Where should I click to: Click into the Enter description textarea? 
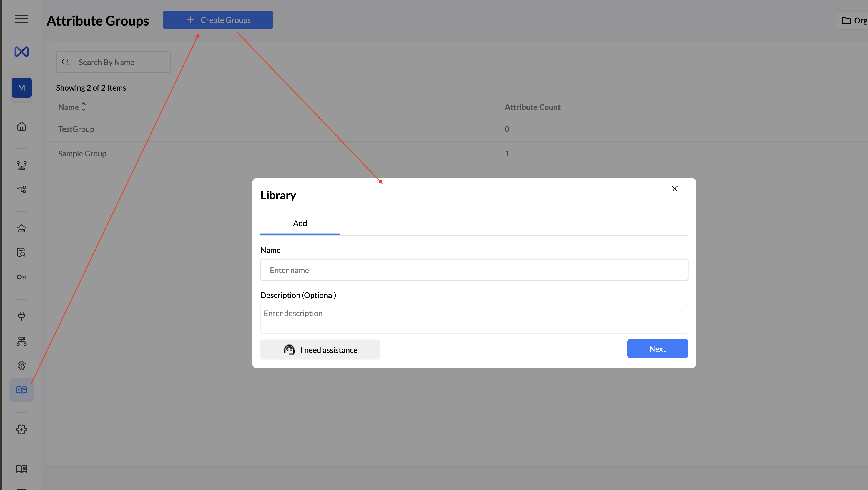pyautogui.click(x=474, y=319)
